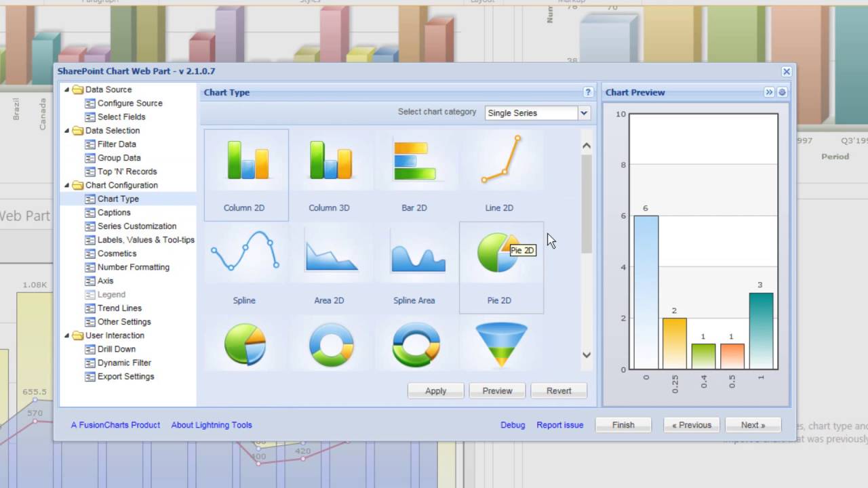Select Chart Type in the tree
This screenshot has width=868, height=488.
pyautogui.click(x=118, y=199)
